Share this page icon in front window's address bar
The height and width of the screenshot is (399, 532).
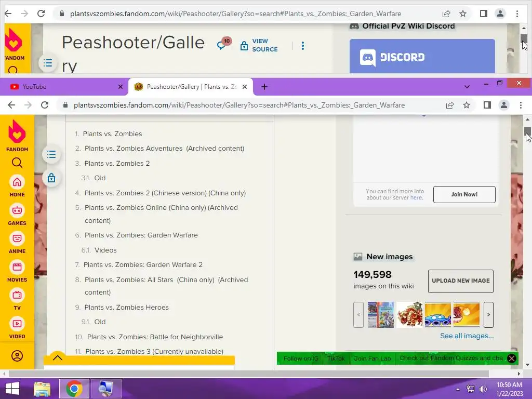click(x=450, y=105)
